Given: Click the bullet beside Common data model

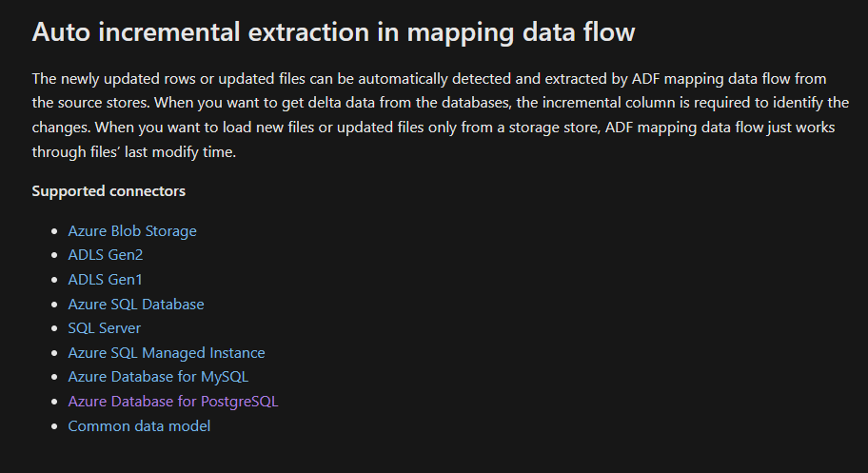Looking at the screenshot, I should coord(54,426).
